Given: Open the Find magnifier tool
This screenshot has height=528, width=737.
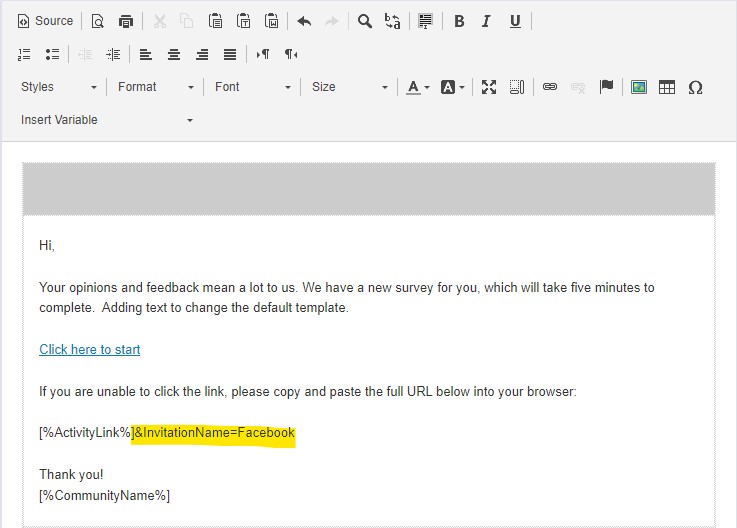Looking at the screenshot, I should point(365,21).
